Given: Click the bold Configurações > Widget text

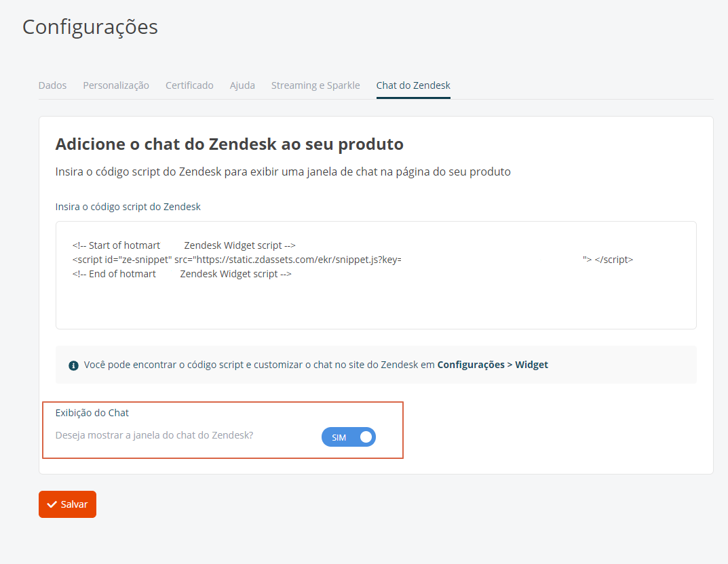Looking at the screenshot, I should click(493, 365).
